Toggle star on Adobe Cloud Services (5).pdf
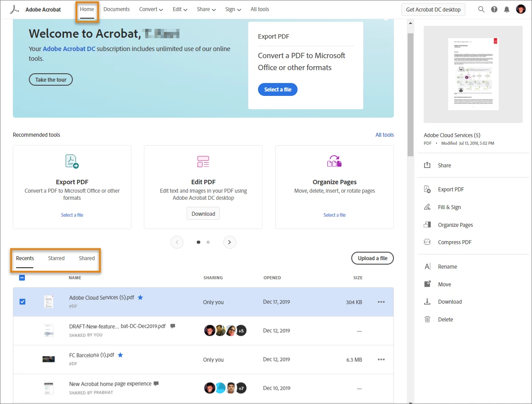This screenshot has width=532, height=404. click(x=140, y=297)
